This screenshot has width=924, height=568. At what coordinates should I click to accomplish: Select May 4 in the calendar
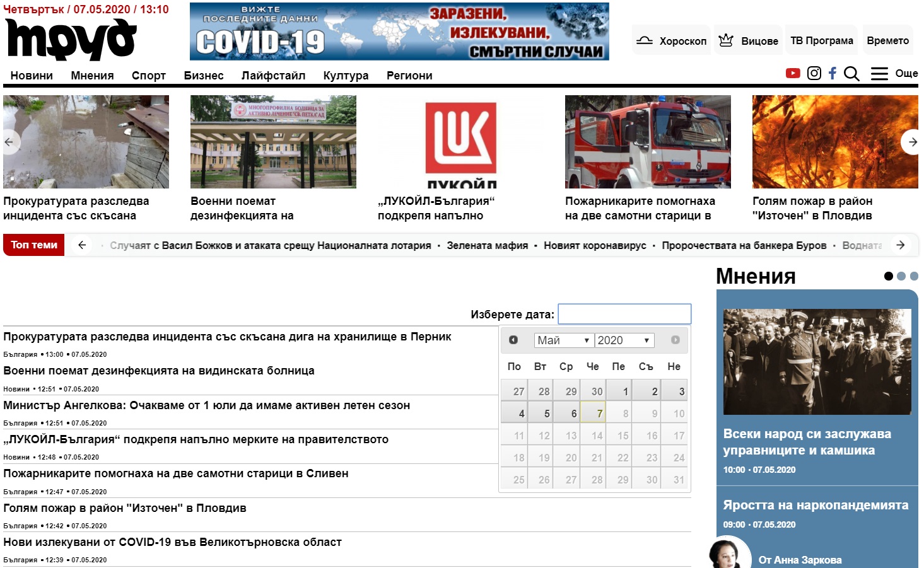[514, 414]
